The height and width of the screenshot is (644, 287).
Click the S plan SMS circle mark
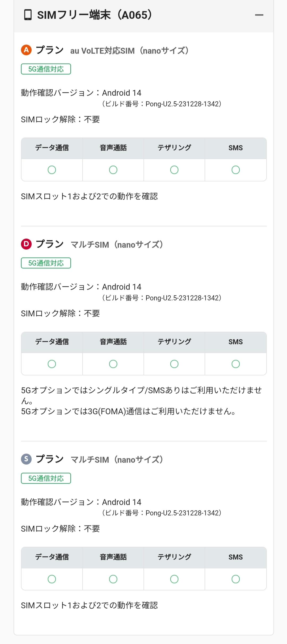[236, 579]
